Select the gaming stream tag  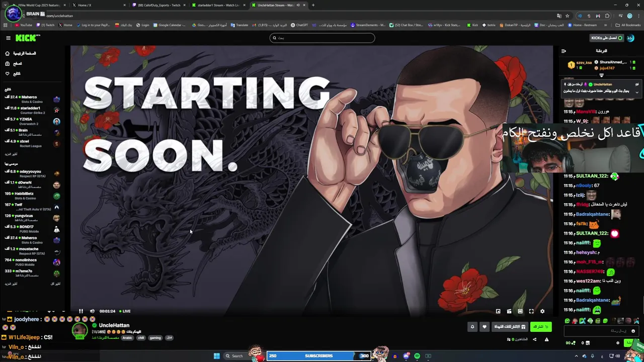[x=155, y=338]
